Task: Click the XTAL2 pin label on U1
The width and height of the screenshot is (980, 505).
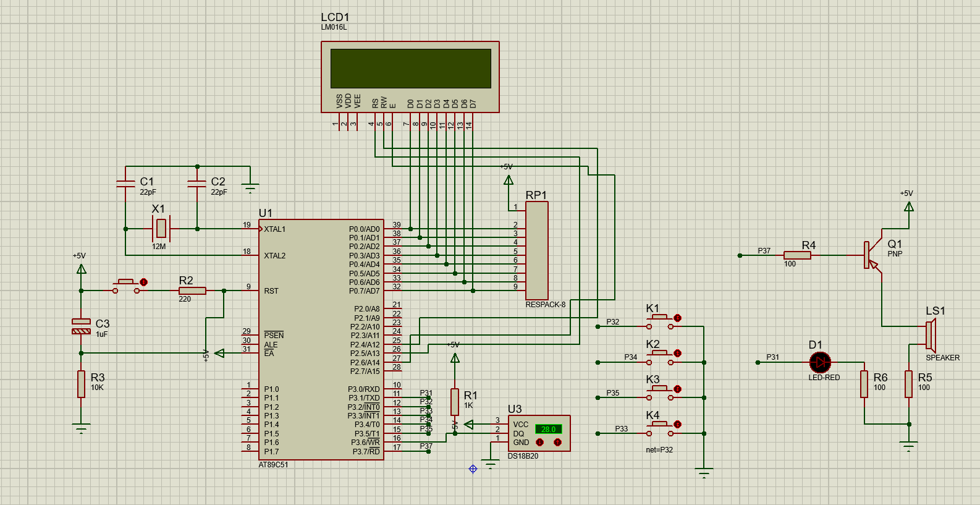Action: click(x=275, y=256)
